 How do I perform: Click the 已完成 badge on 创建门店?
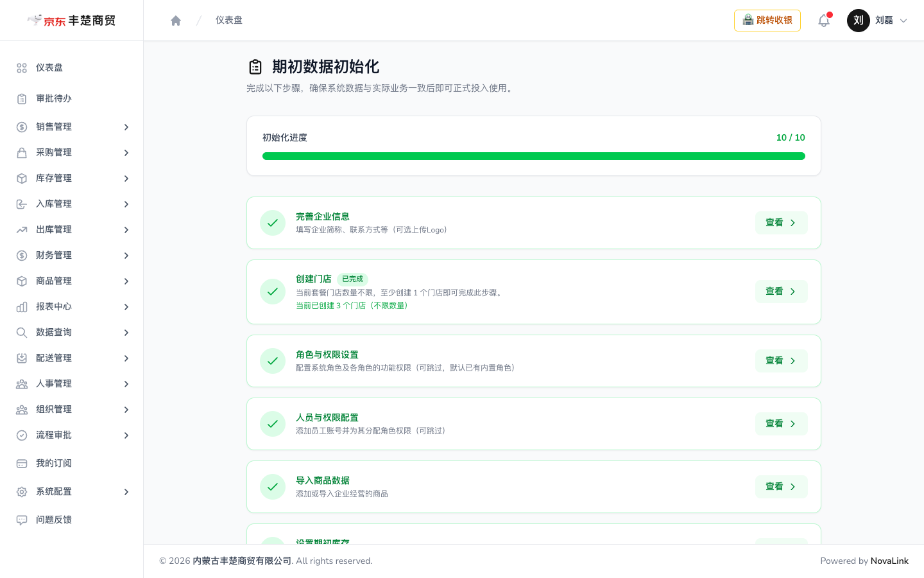tap(352, 279)
